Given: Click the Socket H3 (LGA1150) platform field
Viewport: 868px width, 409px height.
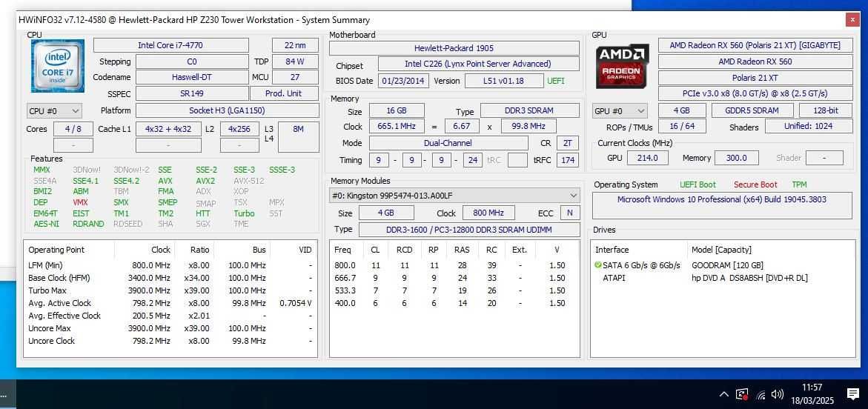Looking at the screenshot, I should (228, 110).
